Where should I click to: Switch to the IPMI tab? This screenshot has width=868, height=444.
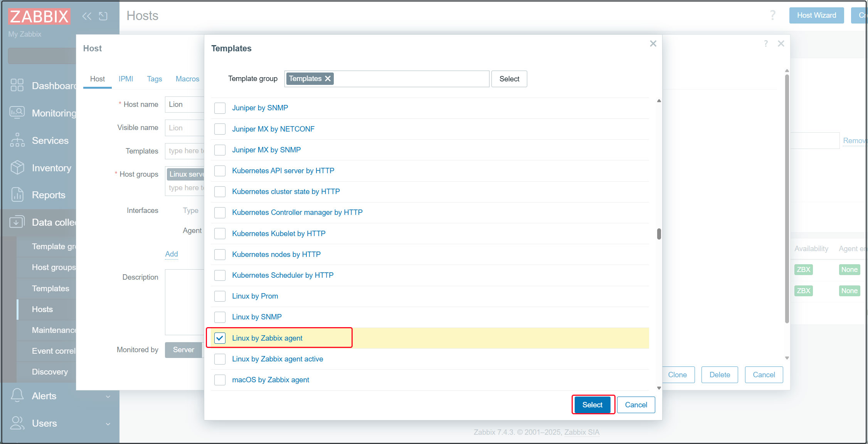coord(126,79)
